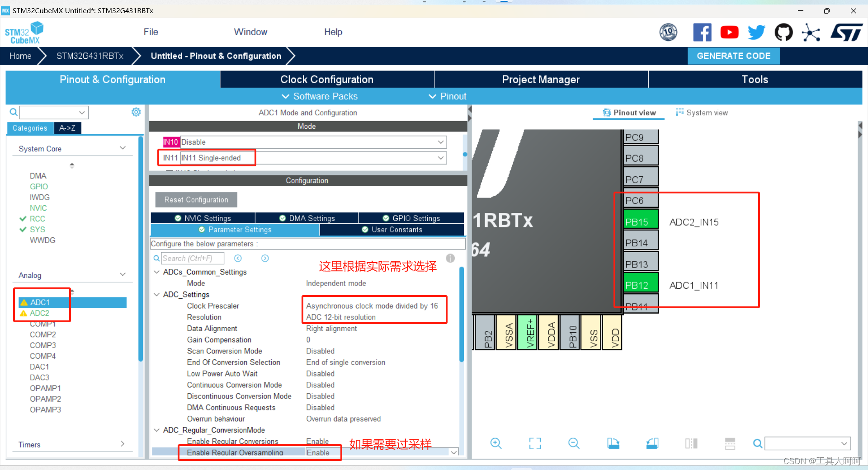Click the ST logo icon

coord(846,33)
